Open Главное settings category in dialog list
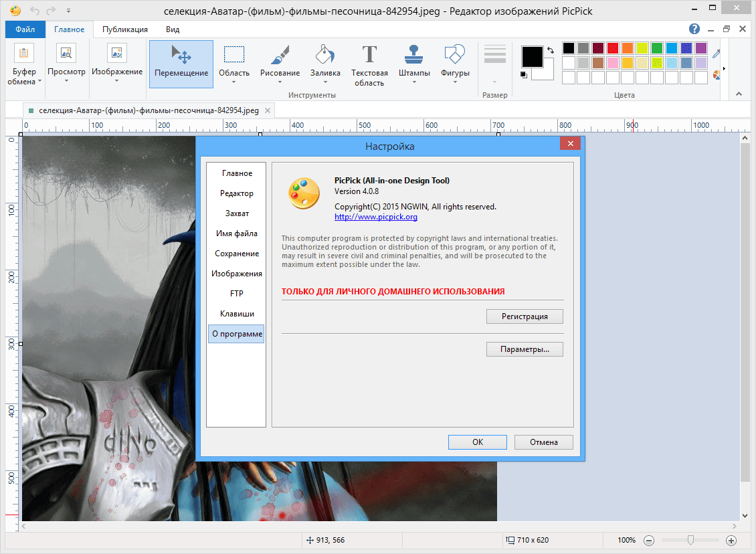Viewport: 756px width, 554px height. tap(237, 173)
